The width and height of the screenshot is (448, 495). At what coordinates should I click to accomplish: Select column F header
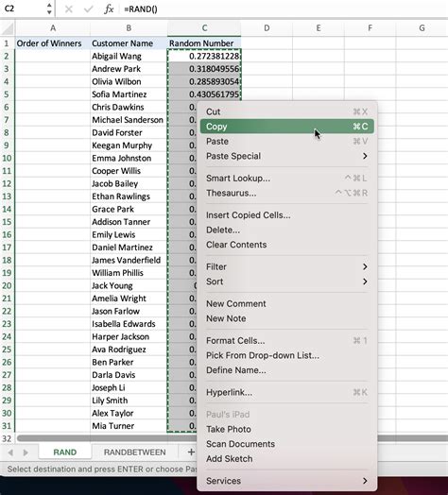point(370,28)
